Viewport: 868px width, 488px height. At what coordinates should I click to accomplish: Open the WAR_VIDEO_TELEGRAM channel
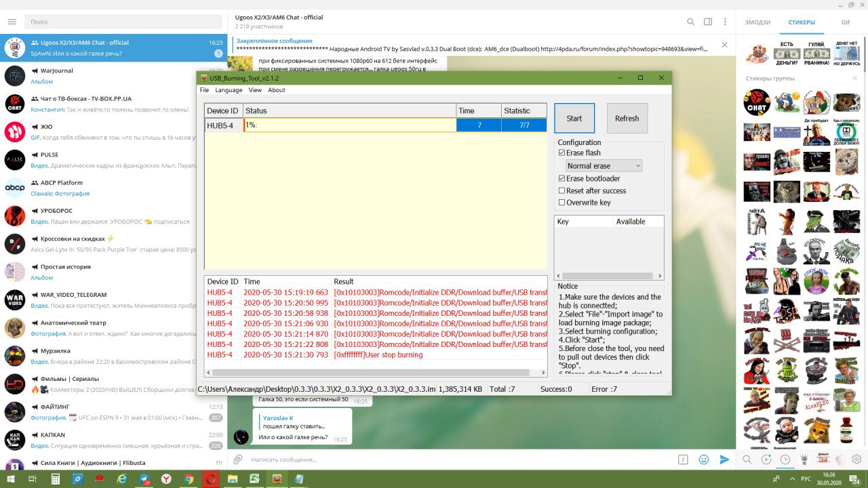[113, 300]
